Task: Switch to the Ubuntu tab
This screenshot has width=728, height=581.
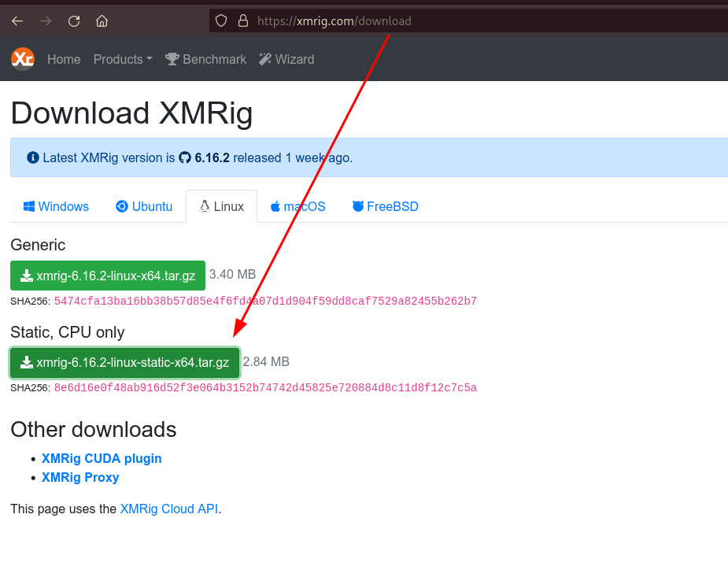Action: point(144,206)
